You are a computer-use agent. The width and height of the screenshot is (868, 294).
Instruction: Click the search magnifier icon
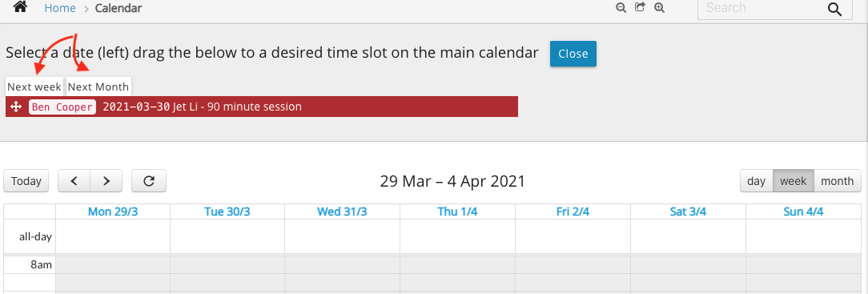835,8
